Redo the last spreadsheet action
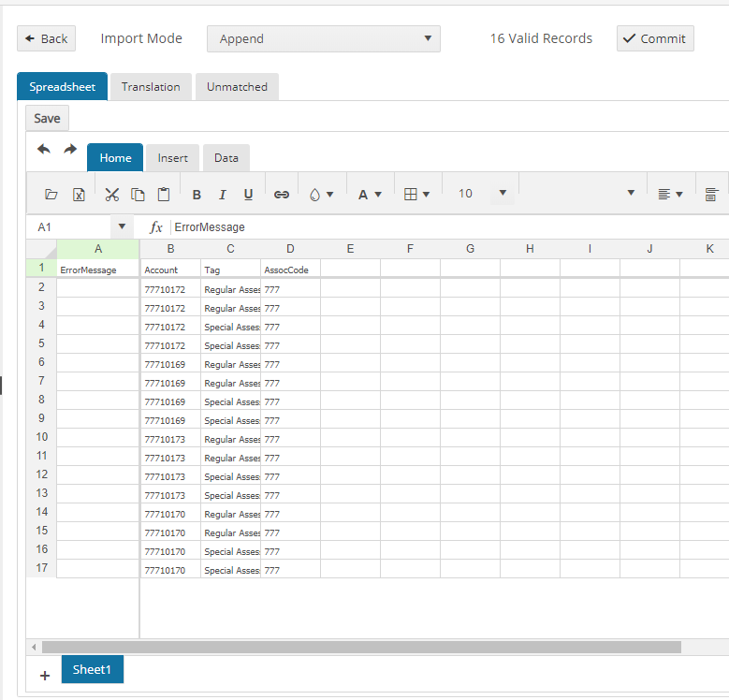Image resolution: width=729 pixels, height=700 pixels. click(70, 149)
